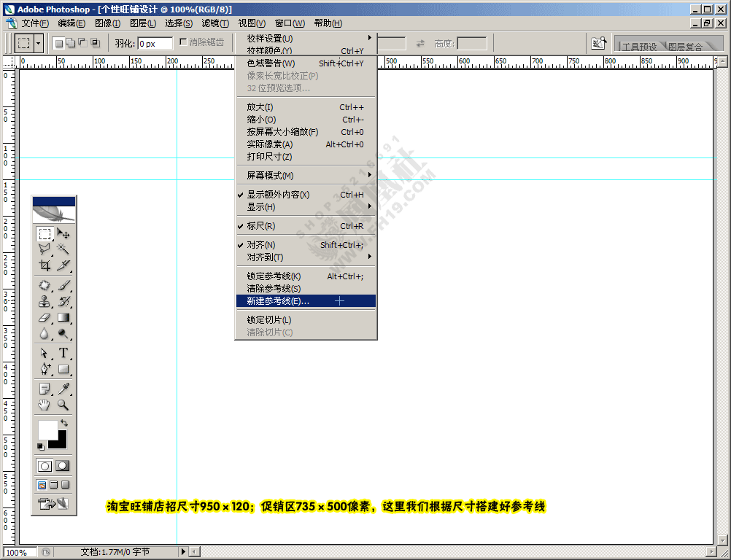Choose 清除参考线(S) menu entry
The height and width of the screenshot is (560, 731).
(x=306, y=289)
